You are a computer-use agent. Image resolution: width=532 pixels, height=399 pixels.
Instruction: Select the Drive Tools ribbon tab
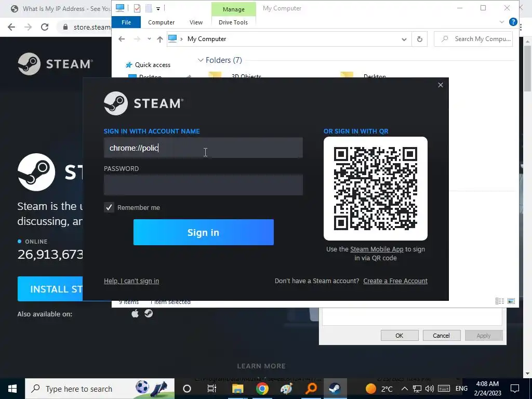click(233, 22)
